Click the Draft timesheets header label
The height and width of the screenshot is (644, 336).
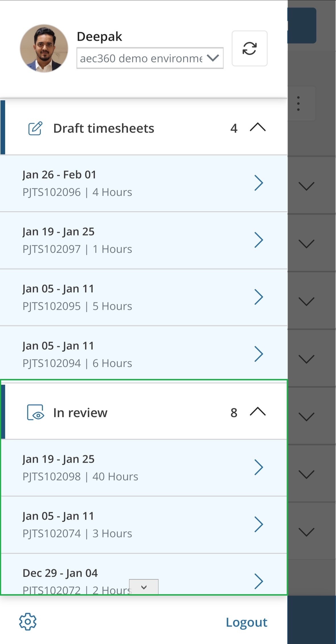[104, 128]
